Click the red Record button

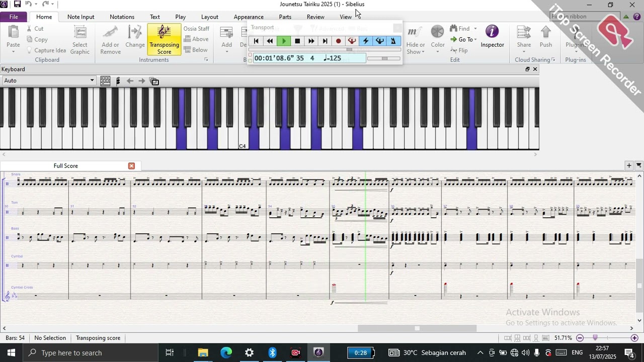(339, 41)
